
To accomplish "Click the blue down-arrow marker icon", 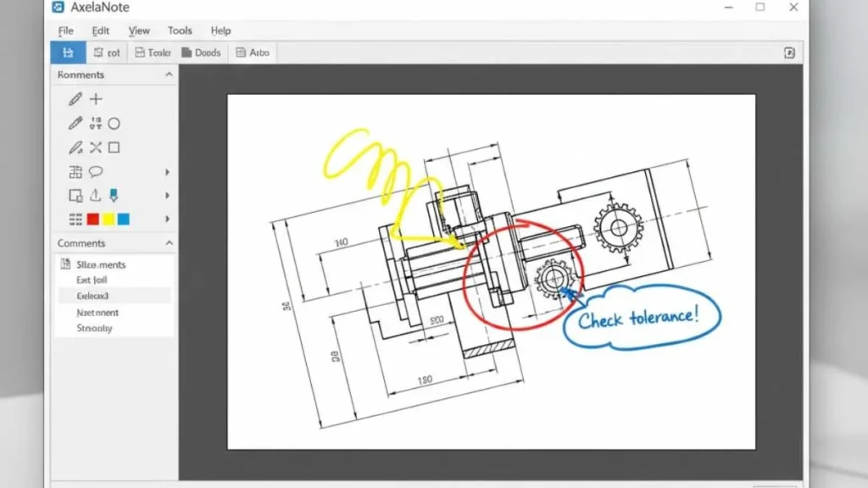I will 114,196.
